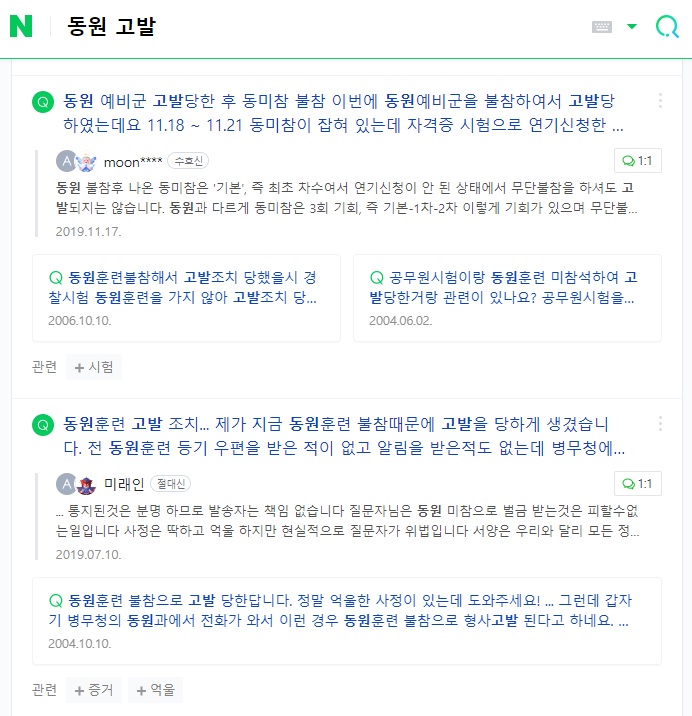Click the 1:1 chat button for 미래인
This screenshot has width=692, height=716.
pos(637,484)
